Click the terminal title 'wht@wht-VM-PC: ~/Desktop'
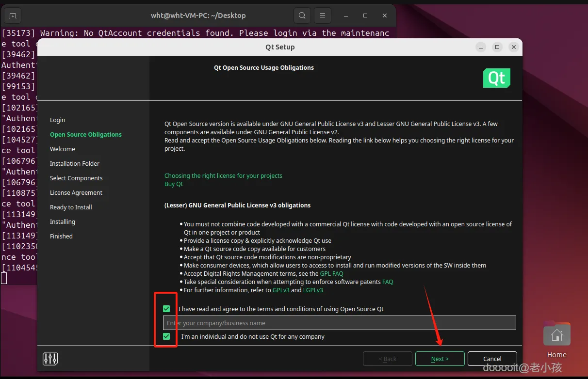 (198, 16)
